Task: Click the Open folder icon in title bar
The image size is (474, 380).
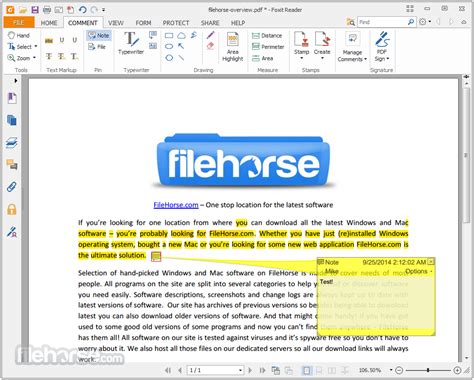Action: (23, 10)
